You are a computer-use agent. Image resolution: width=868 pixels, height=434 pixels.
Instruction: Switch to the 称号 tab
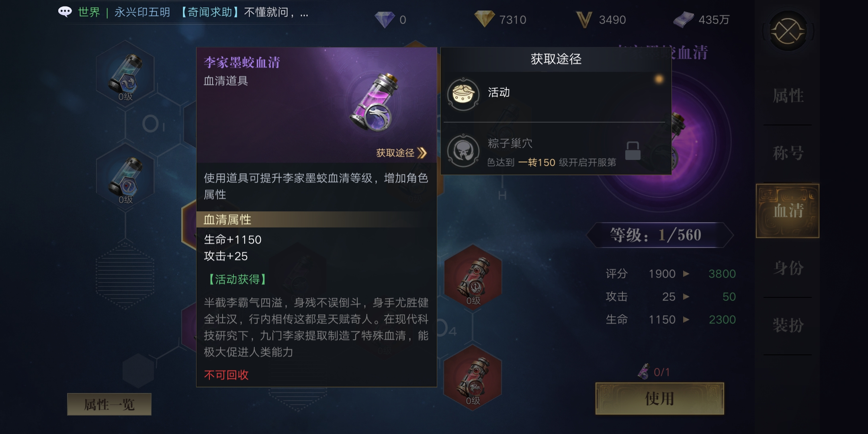788,153
